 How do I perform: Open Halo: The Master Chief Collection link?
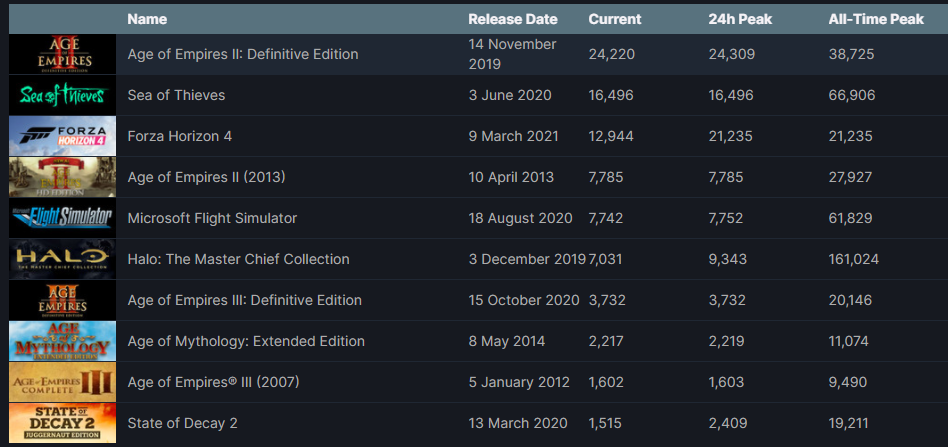[238, 259]
